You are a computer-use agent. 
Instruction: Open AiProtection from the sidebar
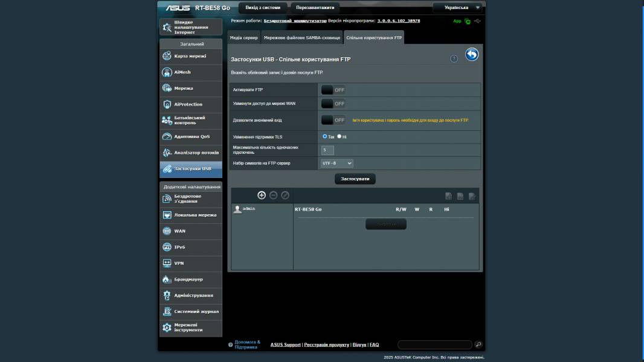(191, 104)
